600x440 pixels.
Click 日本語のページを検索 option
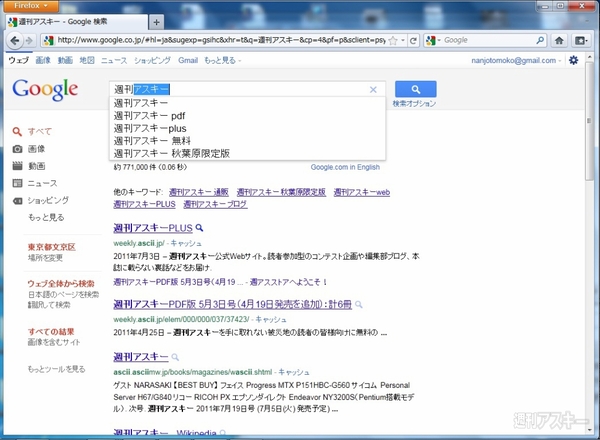63,294
